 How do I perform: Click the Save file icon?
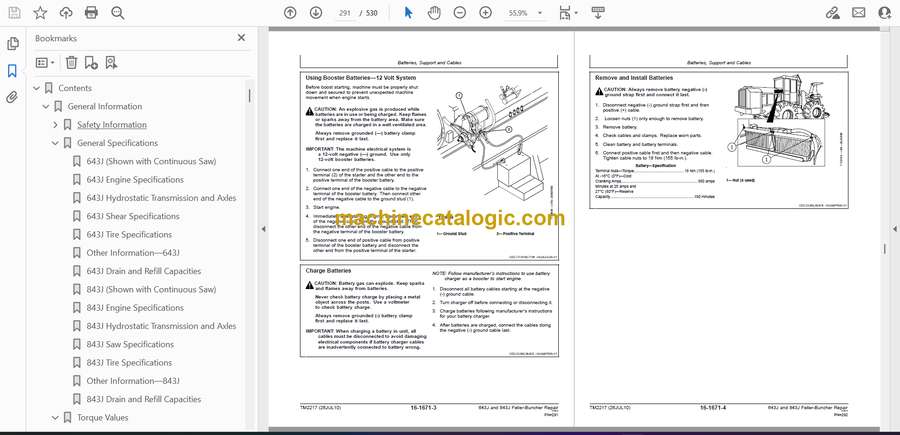tap(14, 13)
